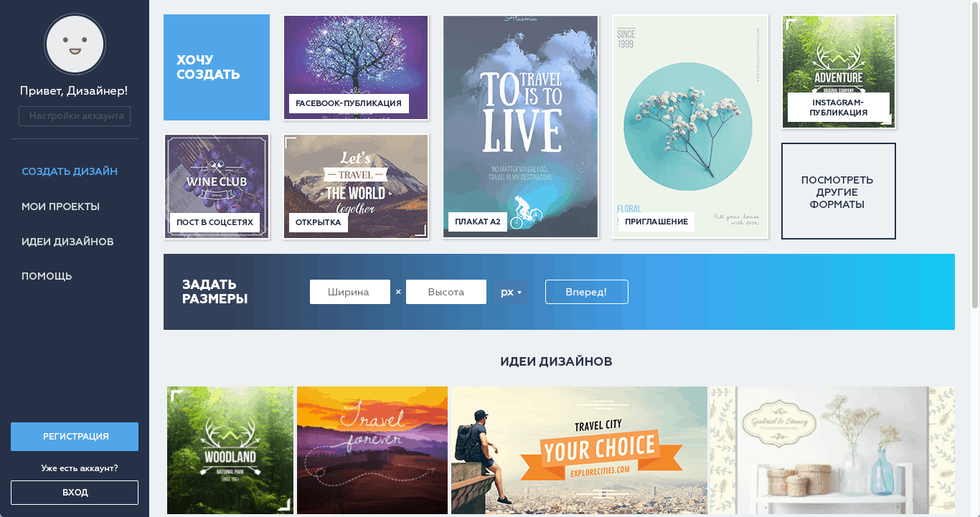Open the Travel City Your Choice design

pyautogui.click(x=579, y=450)
